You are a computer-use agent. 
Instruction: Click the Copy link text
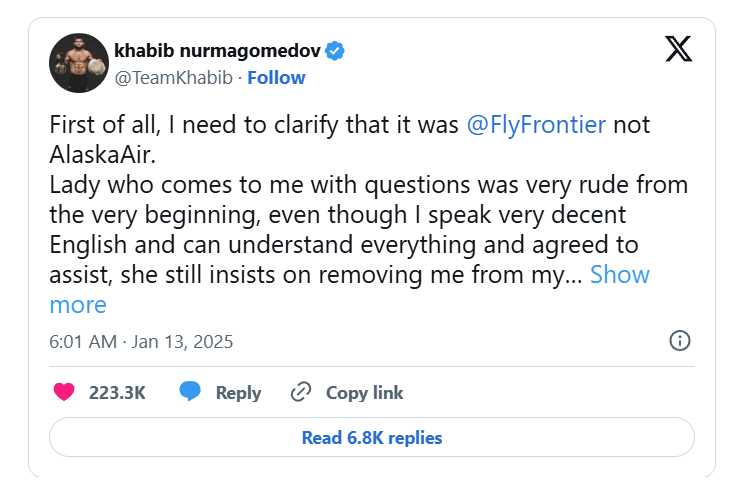click(x=364, y=393)
